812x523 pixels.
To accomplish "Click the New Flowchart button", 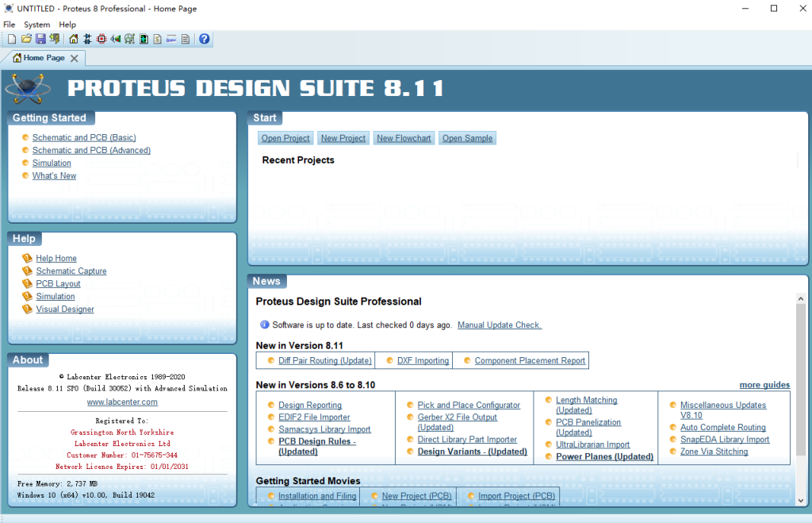I will [x=404, y=138].
